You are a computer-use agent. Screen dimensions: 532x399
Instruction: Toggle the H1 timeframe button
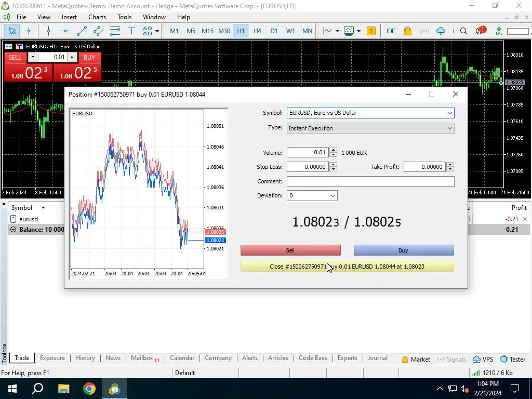tap(241, 31)
